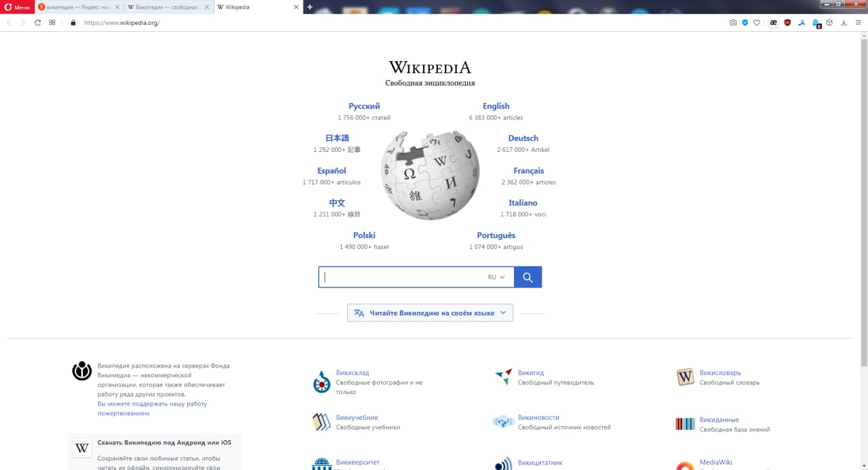Reload the current page
The width and height of the screenshot is (868, 470).
38,22
